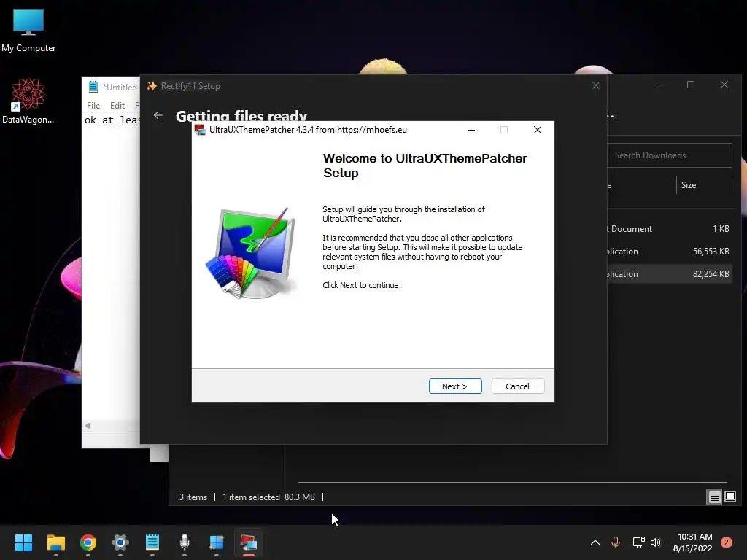Switch Explorer to large thumbnails view icon

pyautogui.click(x=729, y=497)
